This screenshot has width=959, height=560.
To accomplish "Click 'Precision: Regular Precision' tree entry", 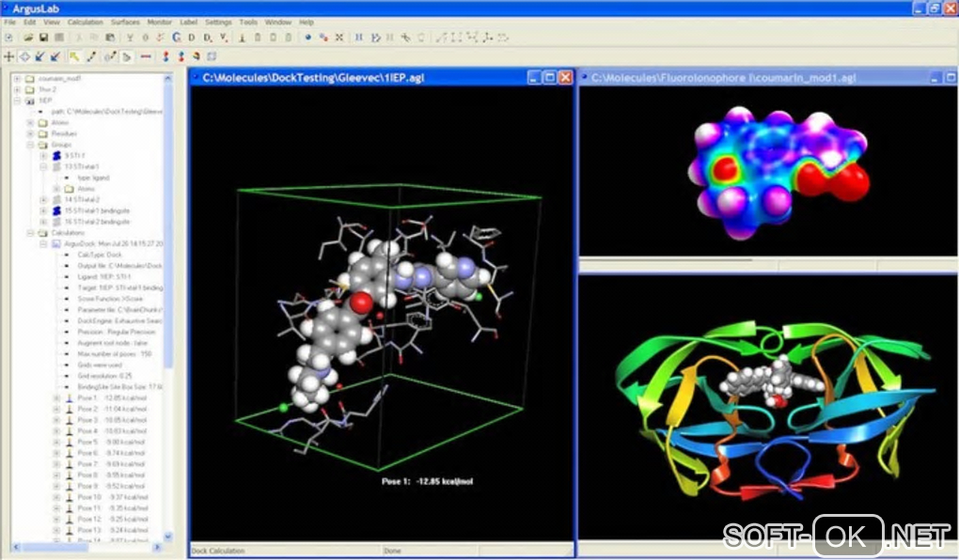I will [x=117, y=332].
